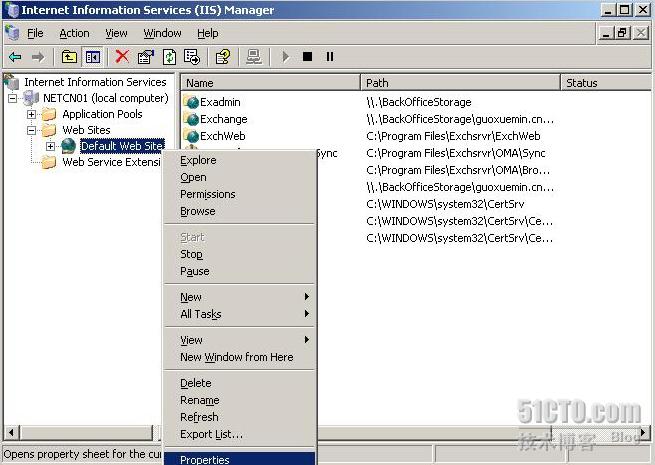Expand the Default Web Site node
The height and width of the screenshot is (465, 655).
pos(51,146)
